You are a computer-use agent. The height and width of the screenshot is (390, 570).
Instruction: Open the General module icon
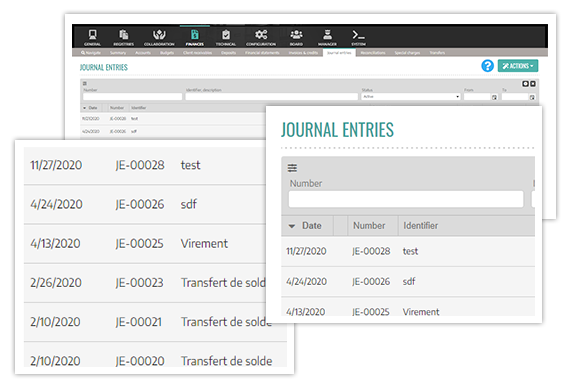pos(92,37)
